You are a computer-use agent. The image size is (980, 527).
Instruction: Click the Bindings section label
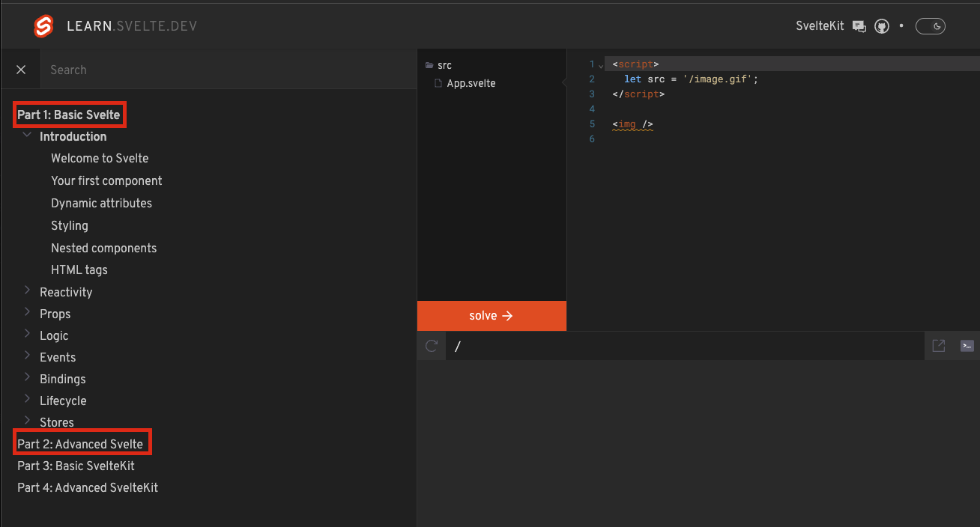(x=63, y=379)
